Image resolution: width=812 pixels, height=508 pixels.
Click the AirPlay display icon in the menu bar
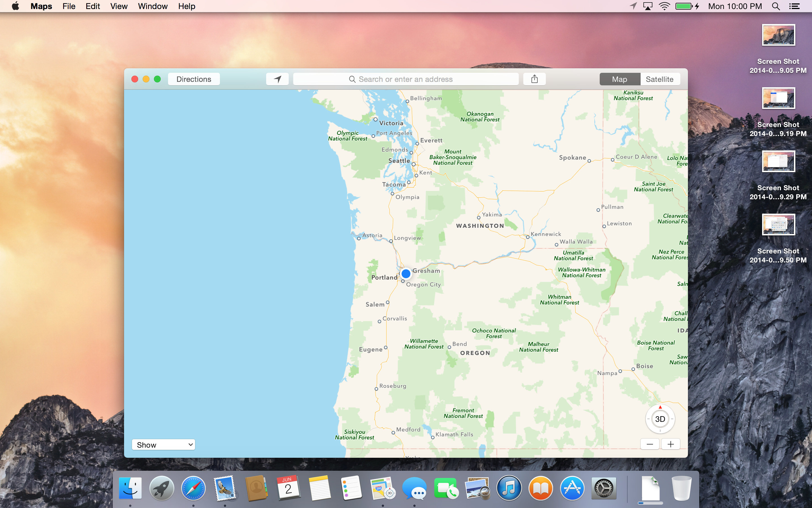tap(648, 6)
